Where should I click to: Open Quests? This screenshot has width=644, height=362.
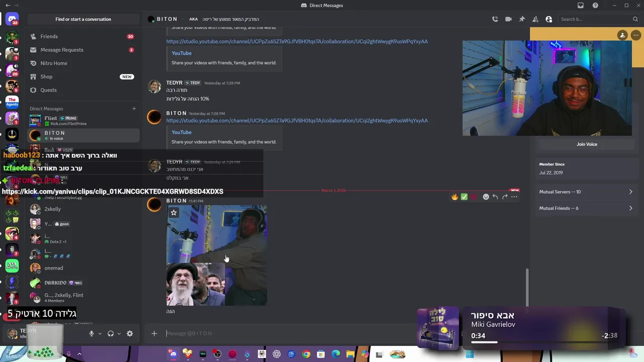click(83, 90)
